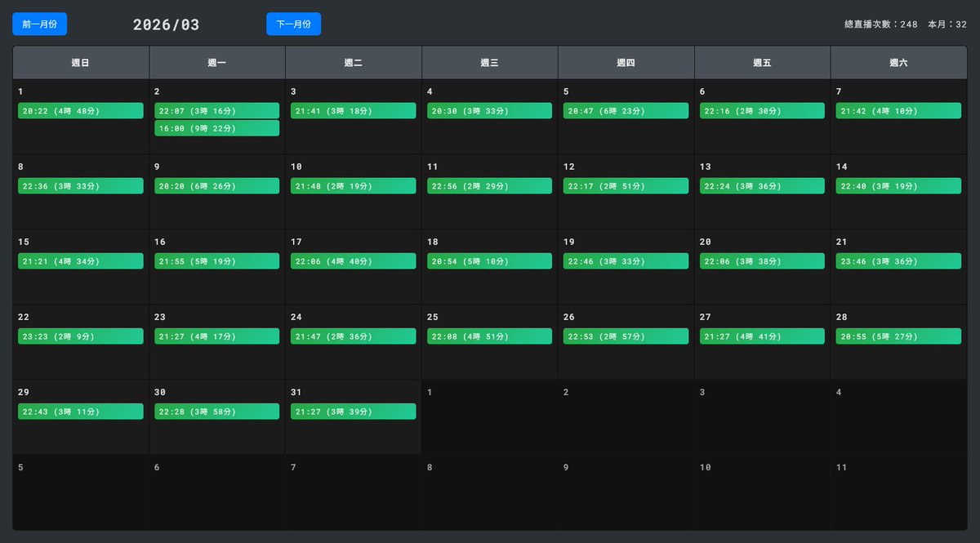Click the date number 12

(x=569, y=167)
